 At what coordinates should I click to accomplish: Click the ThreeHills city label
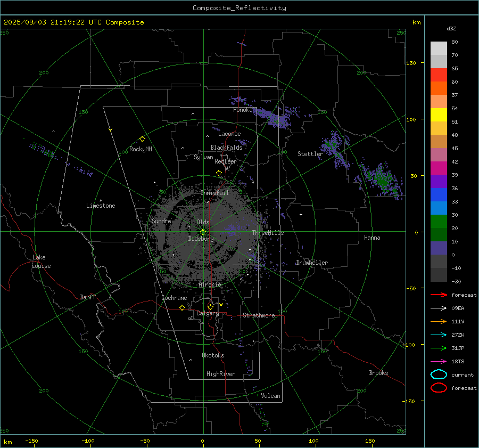tap(268, 233)
